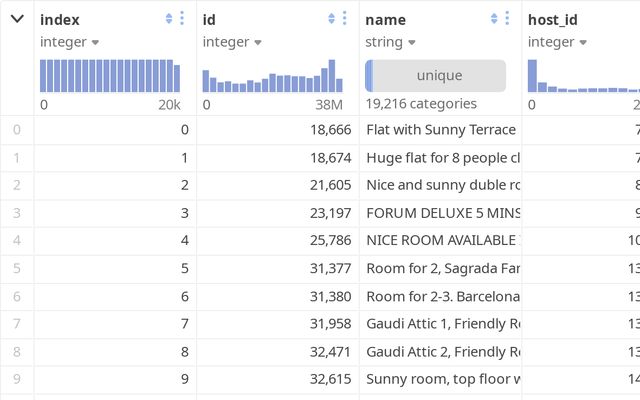Select Room for 2, Sagrada cell

[x=440, y=269]
